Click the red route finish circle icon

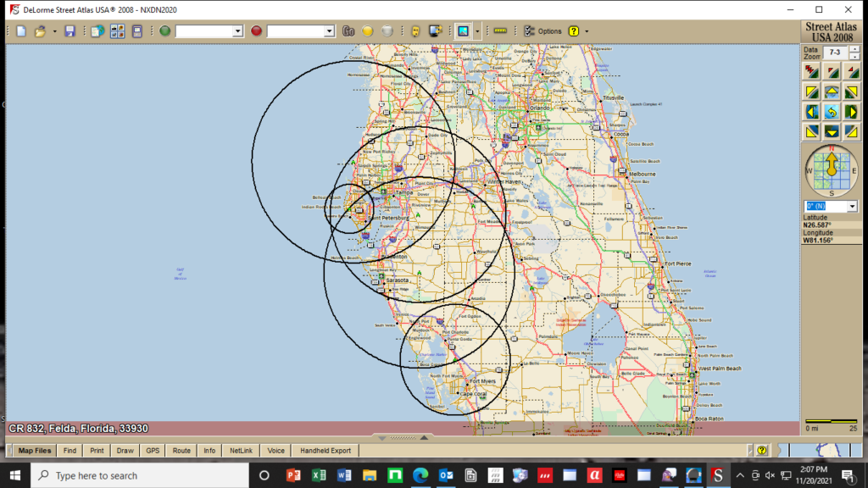coord(255,30)
